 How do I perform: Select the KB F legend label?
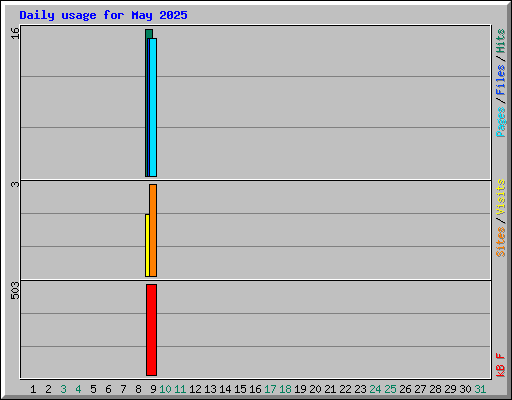500,365
